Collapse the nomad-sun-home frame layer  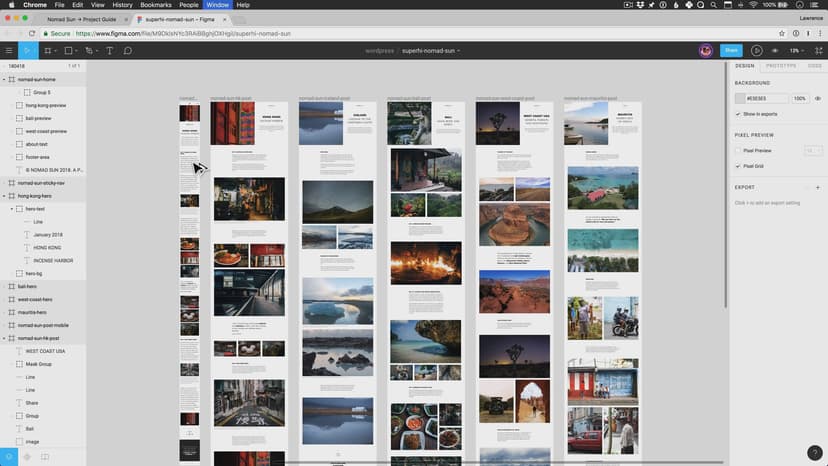[4, 79]
